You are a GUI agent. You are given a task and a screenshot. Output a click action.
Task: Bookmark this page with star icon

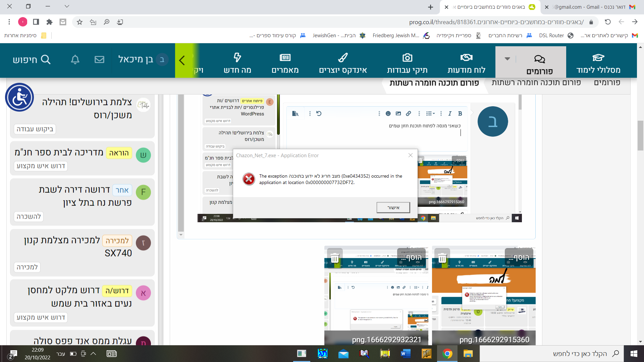(79, 22)
